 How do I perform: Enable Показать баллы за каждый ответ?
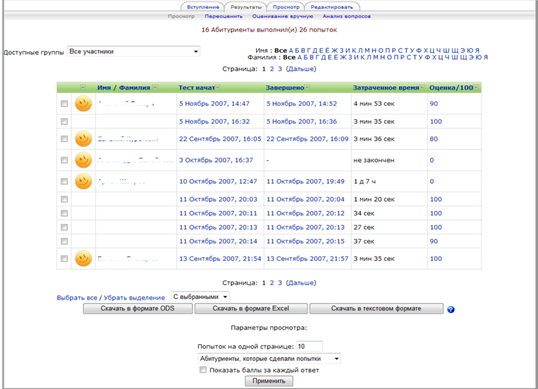[x=203, y=370]
